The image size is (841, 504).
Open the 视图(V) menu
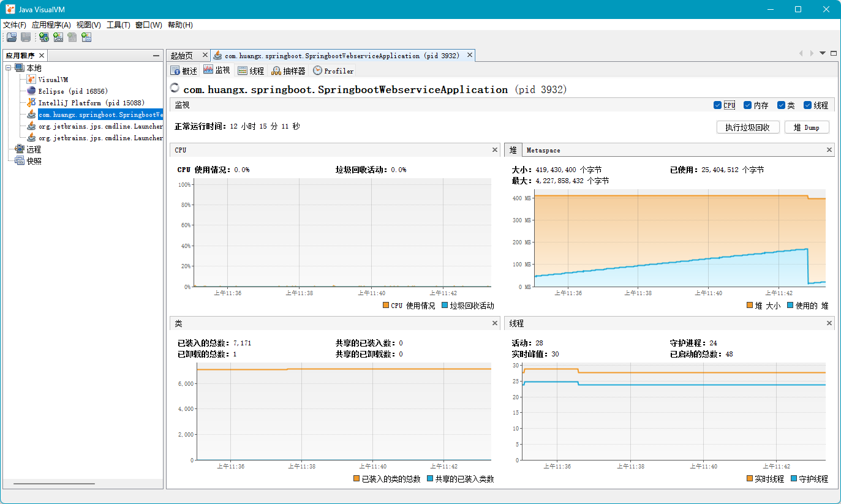[88, 25]
